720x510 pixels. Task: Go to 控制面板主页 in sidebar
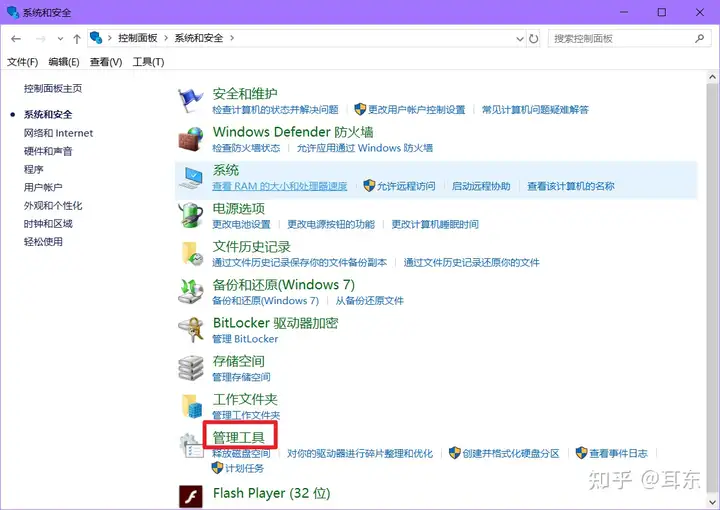click(x=53, y=89)
